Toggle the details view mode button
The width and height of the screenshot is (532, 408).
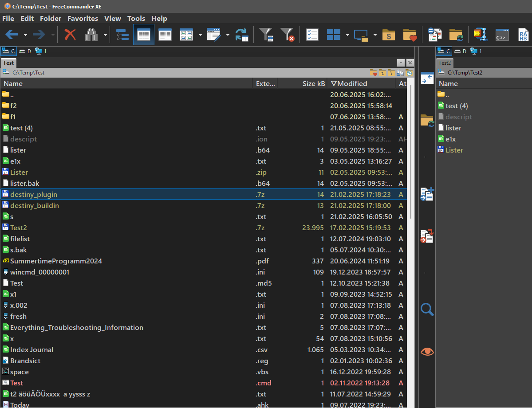point(144,35)
